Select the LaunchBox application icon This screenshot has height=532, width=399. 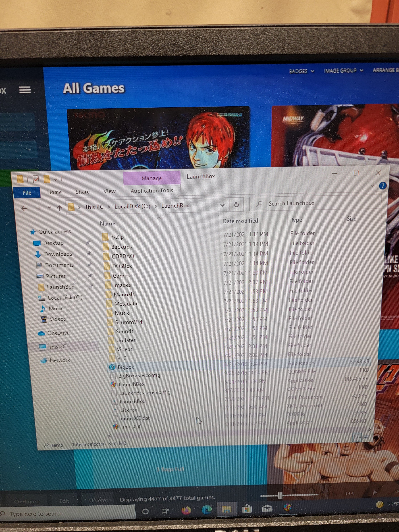coord(114,384)
